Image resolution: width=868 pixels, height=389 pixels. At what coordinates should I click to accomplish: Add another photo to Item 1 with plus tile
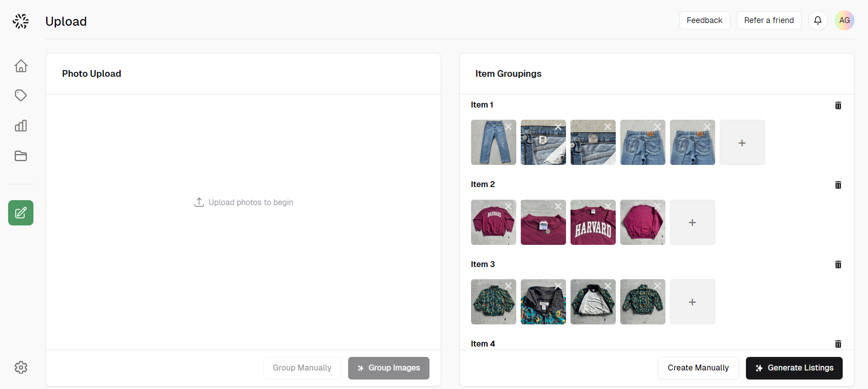click(741, 142)
